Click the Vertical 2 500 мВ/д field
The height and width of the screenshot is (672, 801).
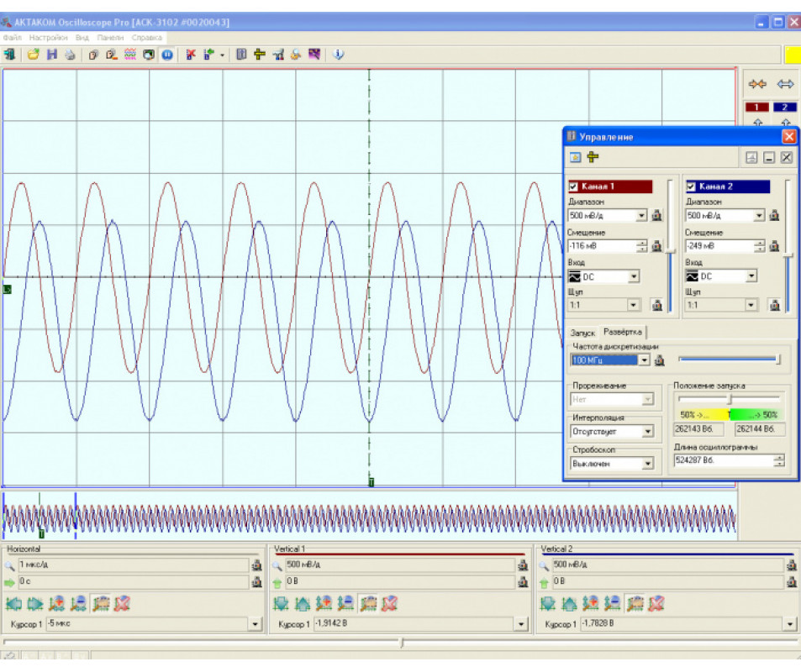pos(667,564)
